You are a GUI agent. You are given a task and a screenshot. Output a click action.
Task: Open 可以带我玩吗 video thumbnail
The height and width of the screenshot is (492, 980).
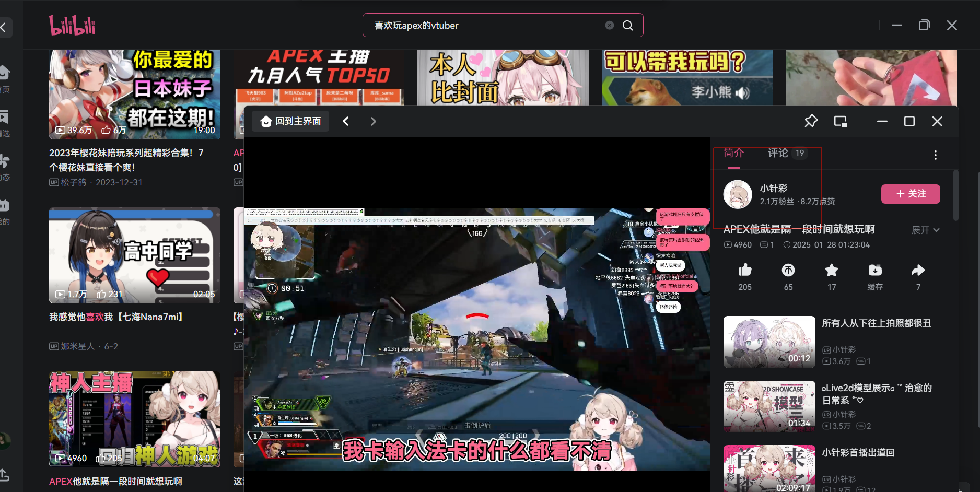click(x=687, y=77)
